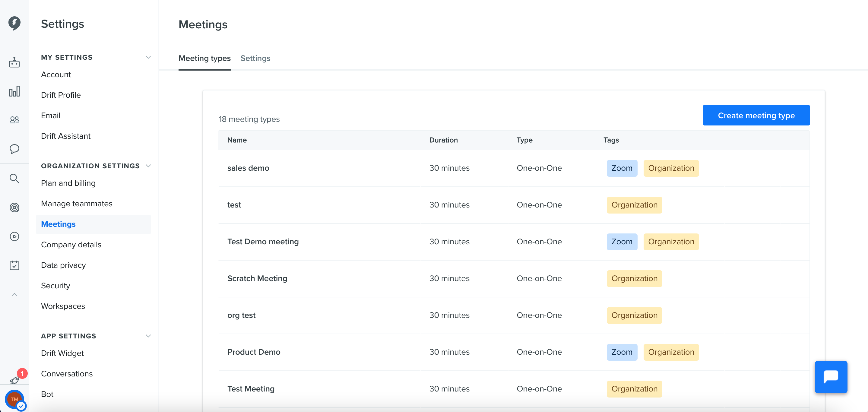The width and height of the screenshot is (868, 412).
Task: Open the contacts people icon
Action: [x=14, y=120]
